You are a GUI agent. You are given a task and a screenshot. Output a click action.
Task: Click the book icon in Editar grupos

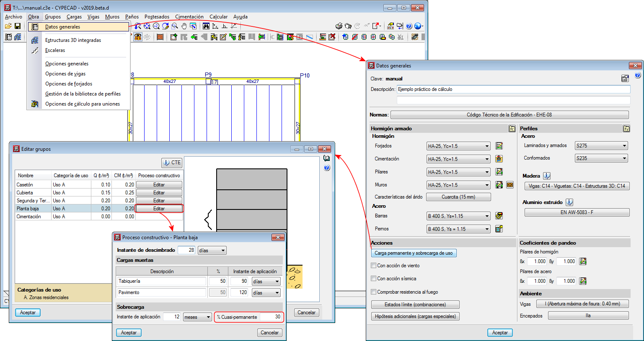[327, 158]
